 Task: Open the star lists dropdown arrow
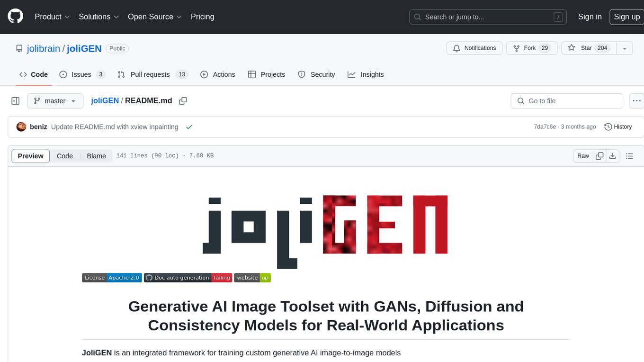625,48
